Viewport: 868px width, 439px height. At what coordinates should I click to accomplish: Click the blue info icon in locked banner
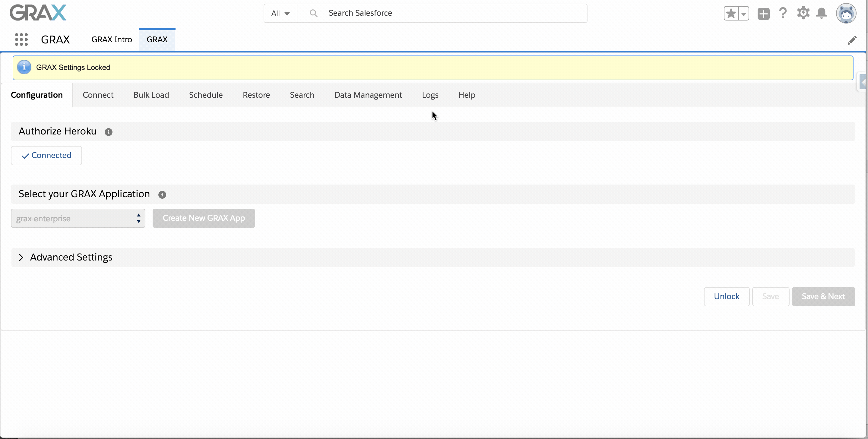pyautogui.click(x=24, y=67)
